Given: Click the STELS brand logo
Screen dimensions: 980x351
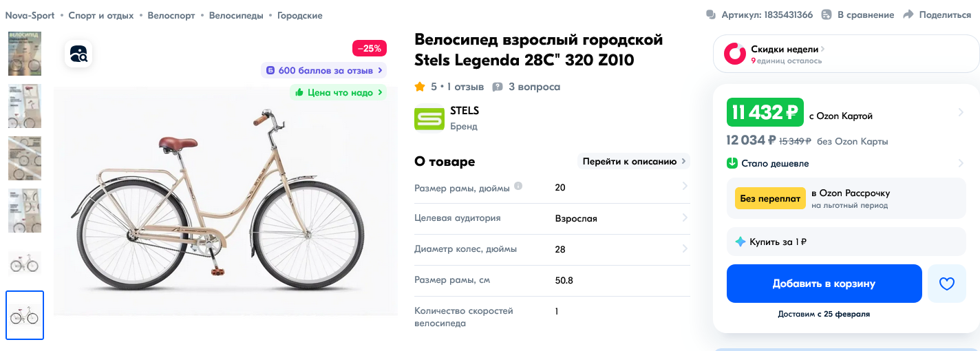Looking at the screenshot, I should pyautogui.click(x=429, y=118).
